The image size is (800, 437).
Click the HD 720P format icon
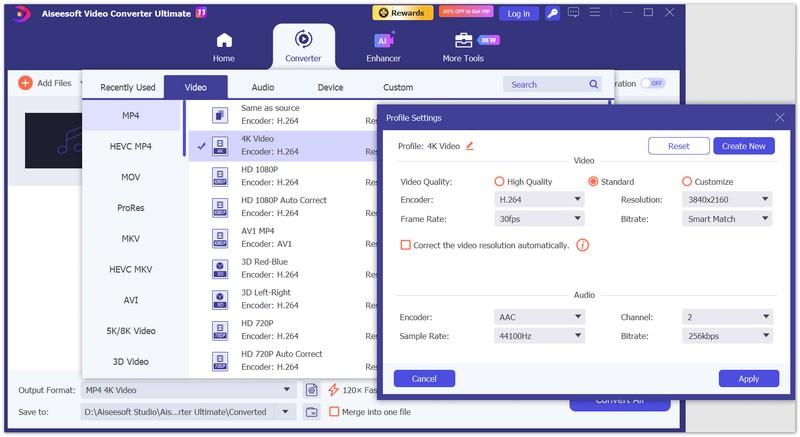pyautogui.click(x=220, y=330)
